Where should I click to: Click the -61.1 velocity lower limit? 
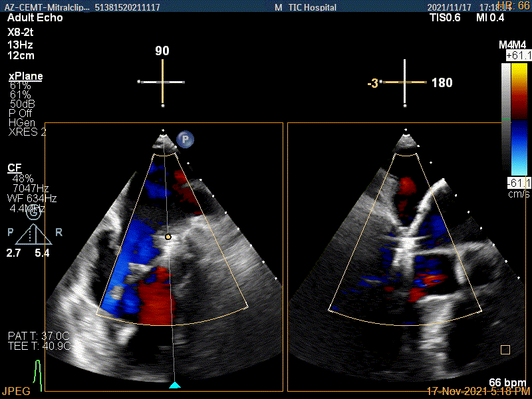coord(519,182)
